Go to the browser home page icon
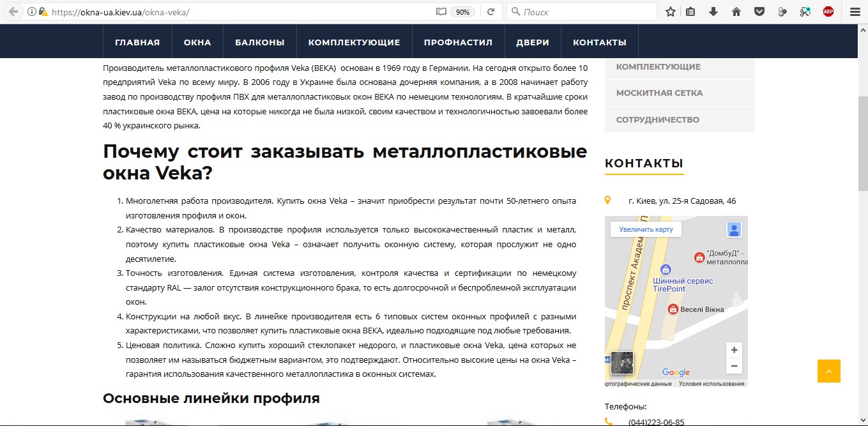Image resolution: width=868 pixels, height=426 pixels. 736,11
